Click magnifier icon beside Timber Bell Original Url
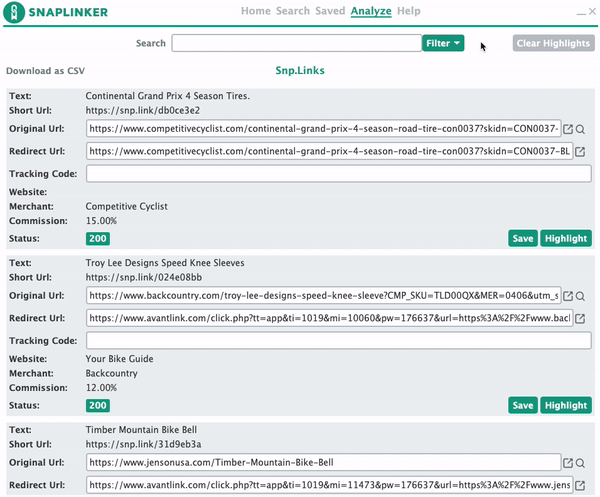Image resolution: width=600 pixels, height=497 pixels. pyautogui.click(x=580, y=463)
